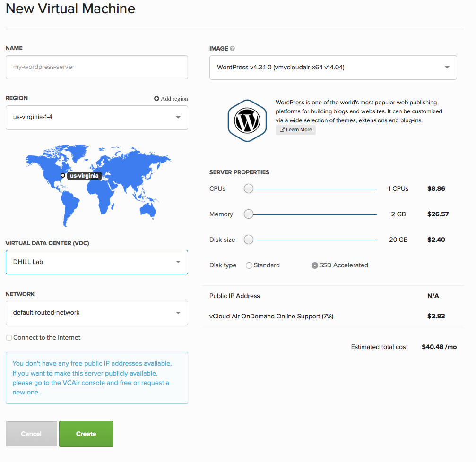Click the world map region selector
The image size is (476, 462).
tap(98, 185)
